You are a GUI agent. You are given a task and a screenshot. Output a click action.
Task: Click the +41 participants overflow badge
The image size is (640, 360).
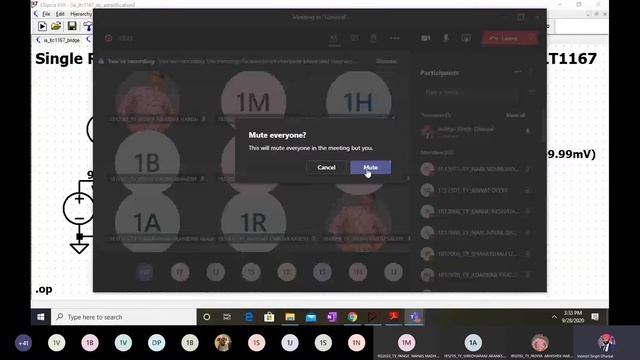pyautogui.click(x=23, y=343)
